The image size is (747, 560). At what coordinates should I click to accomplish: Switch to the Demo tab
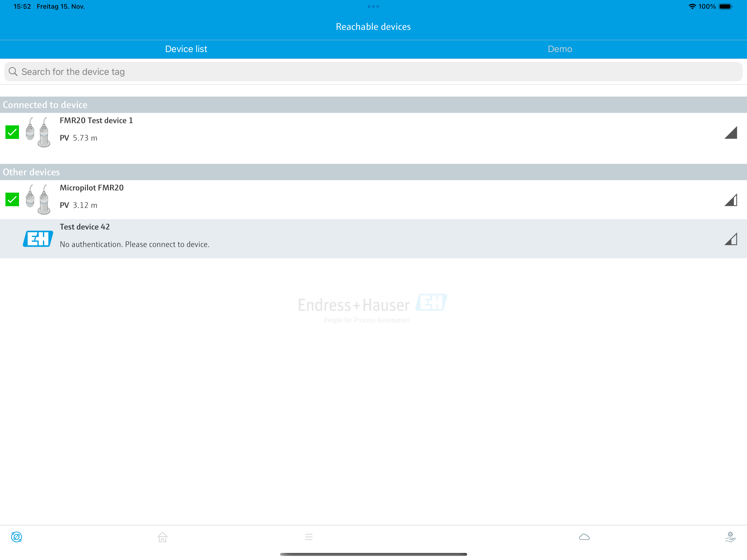[560, 49]
